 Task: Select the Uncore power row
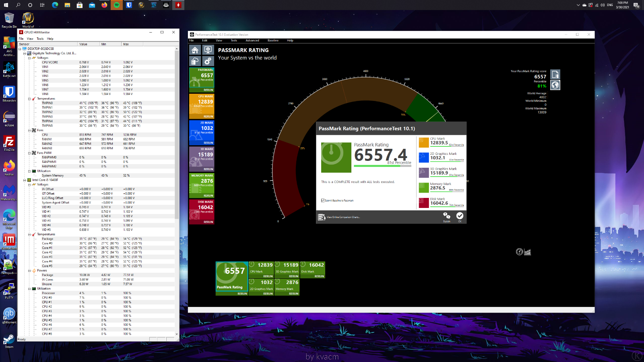97,284
